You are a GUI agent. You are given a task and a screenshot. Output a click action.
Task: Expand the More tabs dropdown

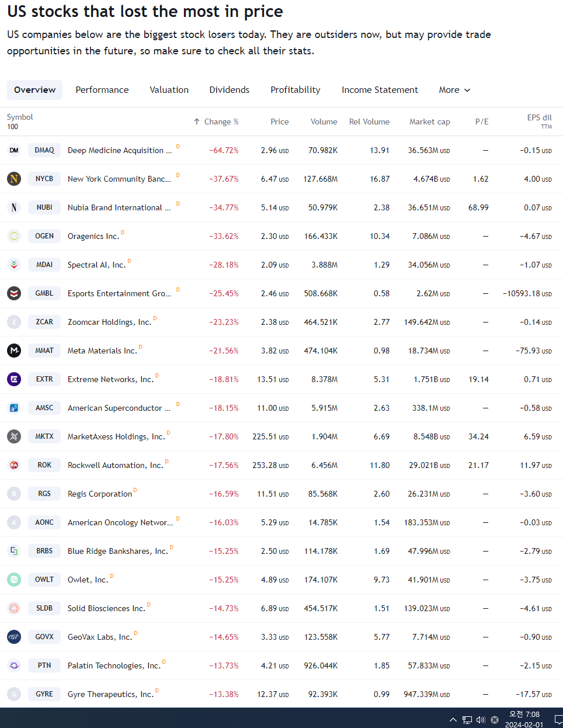454,90
